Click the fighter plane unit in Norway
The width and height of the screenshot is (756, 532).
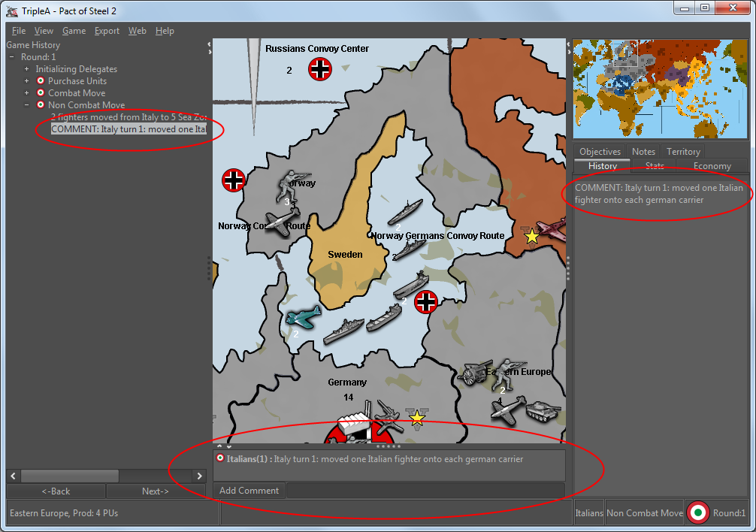click(282, 222)
